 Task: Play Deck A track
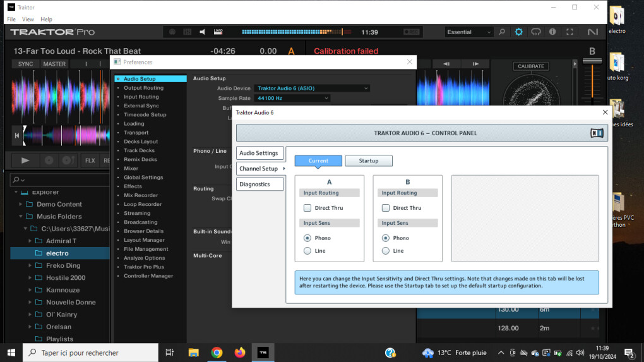(x=25, y=160)
